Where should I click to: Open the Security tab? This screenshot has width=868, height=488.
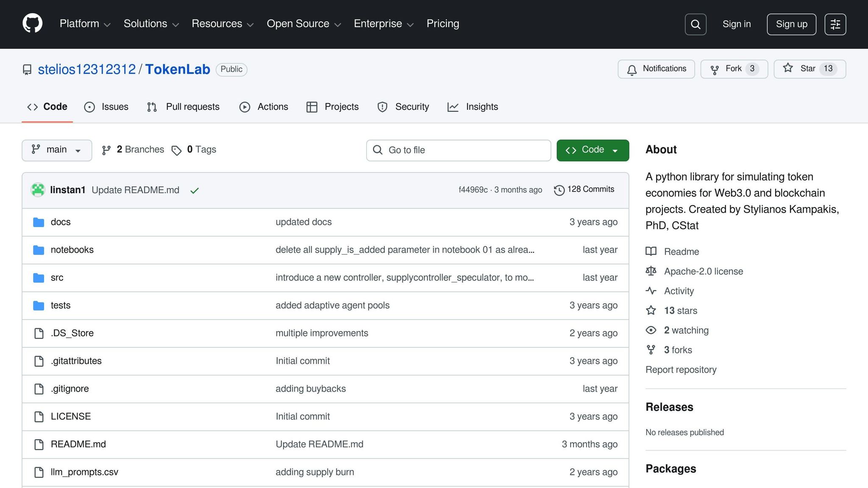click(403, 107)
